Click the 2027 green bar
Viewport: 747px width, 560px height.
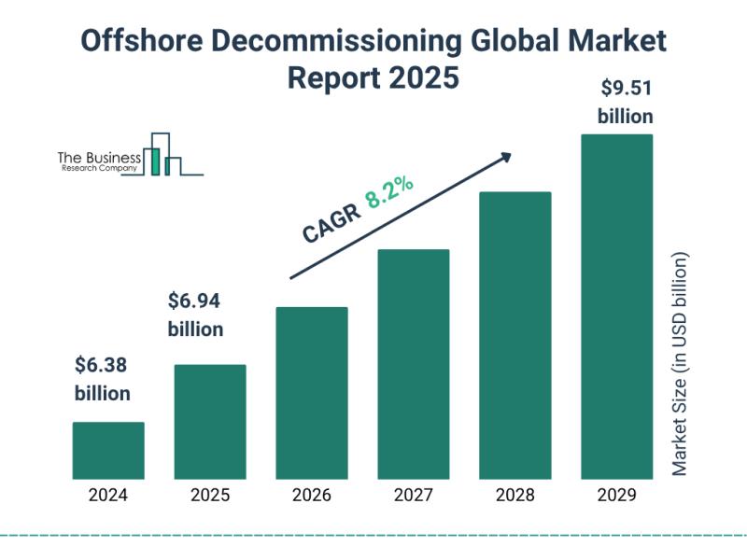pyautogui.click(x=414, y=364)
